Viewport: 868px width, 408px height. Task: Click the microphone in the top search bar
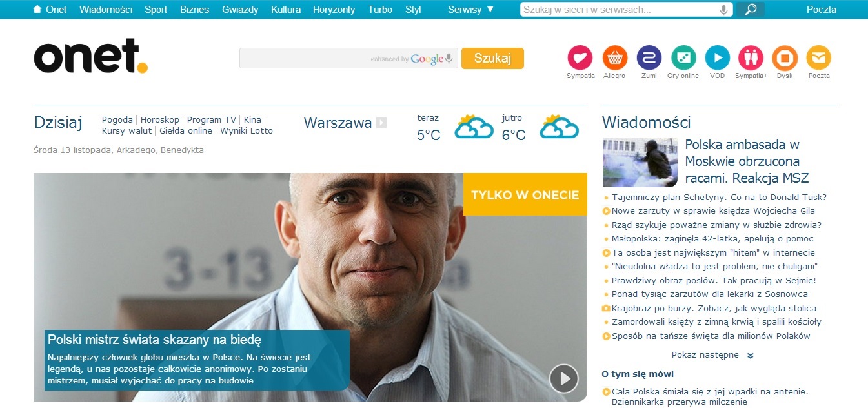(x=724, y=10)
